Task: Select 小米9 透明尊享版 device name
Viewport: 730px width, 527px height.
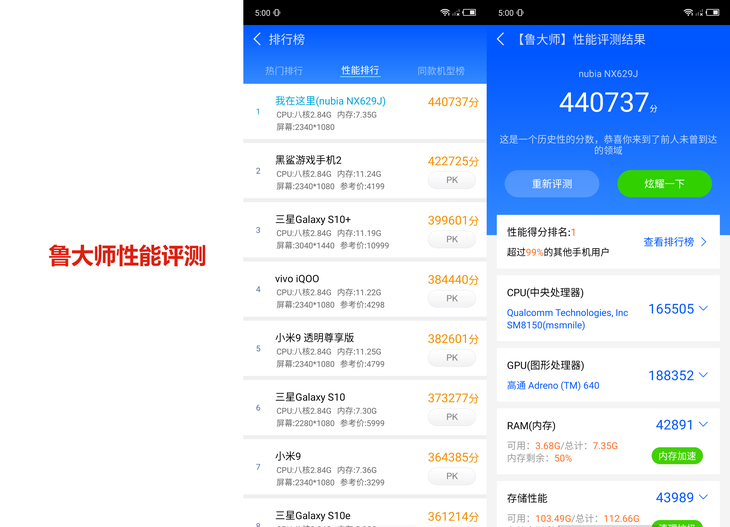Action: pos(315,338)
